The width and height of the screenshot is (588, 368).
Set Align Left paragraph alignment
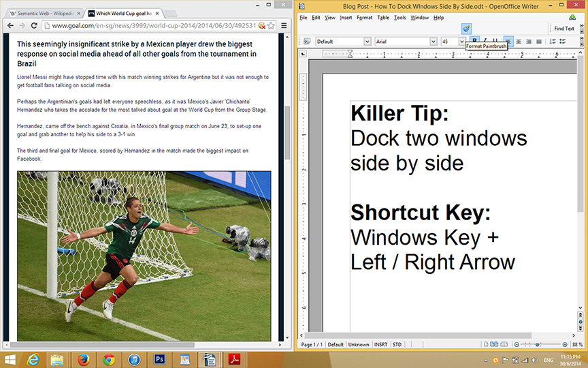point(508,42)
